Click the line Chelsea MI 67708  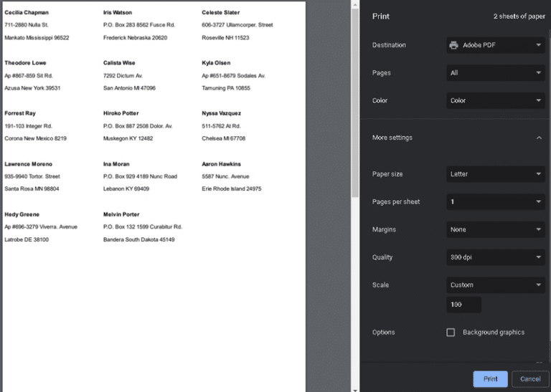224,138
